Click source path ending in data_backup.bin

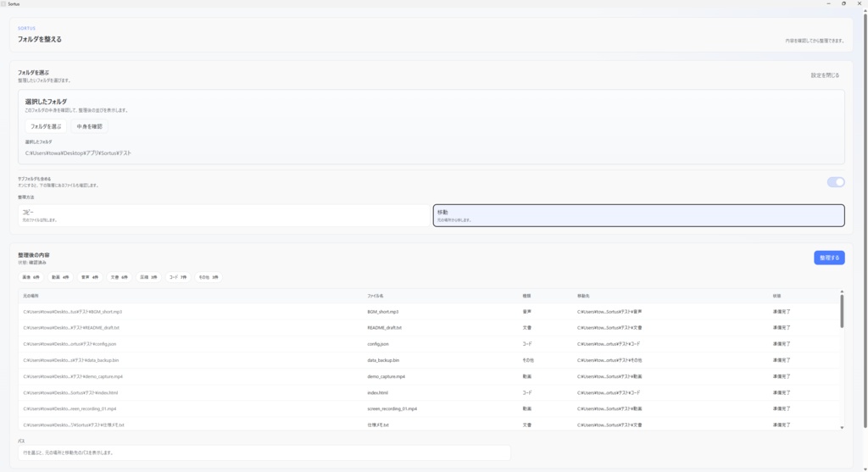click(x=71, y=360)
